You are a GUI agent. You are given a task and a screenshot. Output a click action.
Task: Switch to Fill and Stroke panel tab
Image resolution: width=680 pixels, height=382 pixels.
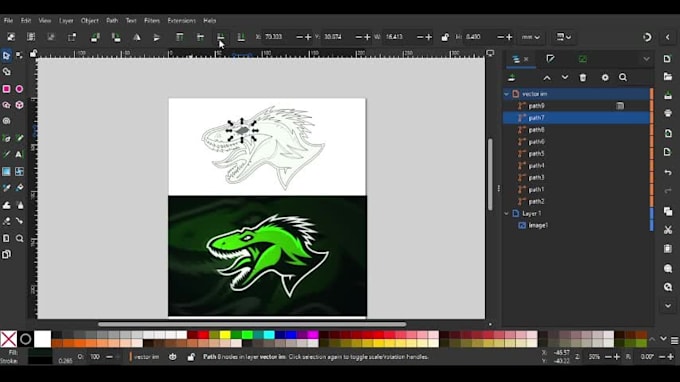click(x=550, y=59)
